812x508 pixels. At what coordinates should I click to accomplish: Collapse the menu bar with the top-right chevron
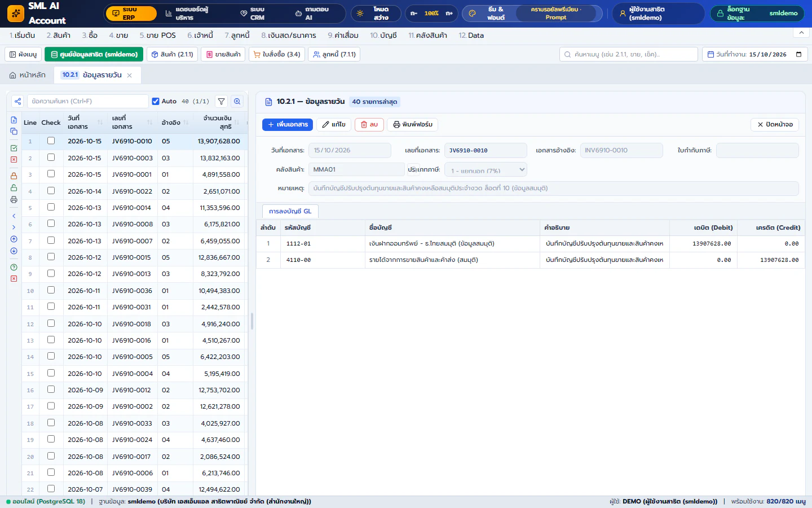(x=801, y=33)
